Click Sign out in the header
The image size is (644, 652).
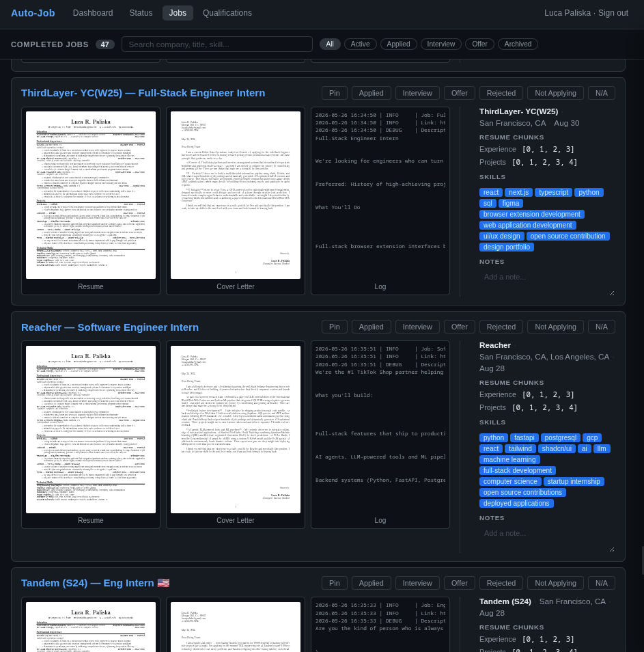[x=613, y=13]
